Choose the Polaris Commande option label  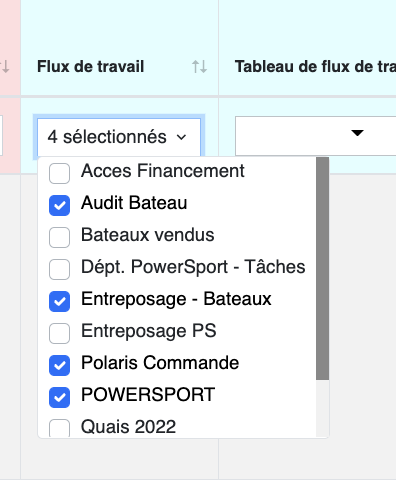(x=160, y=363)
